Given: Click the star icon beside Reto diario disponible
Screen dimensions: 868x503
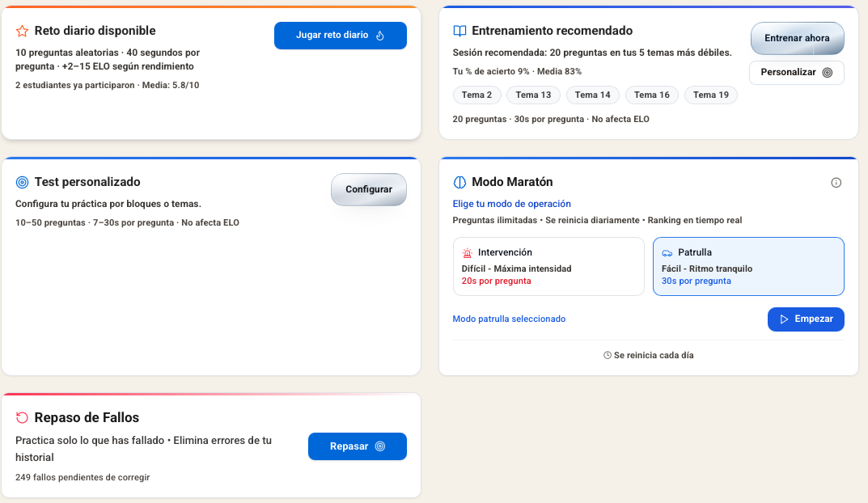Looking at the screenshot, I should [x=23, y=31].
